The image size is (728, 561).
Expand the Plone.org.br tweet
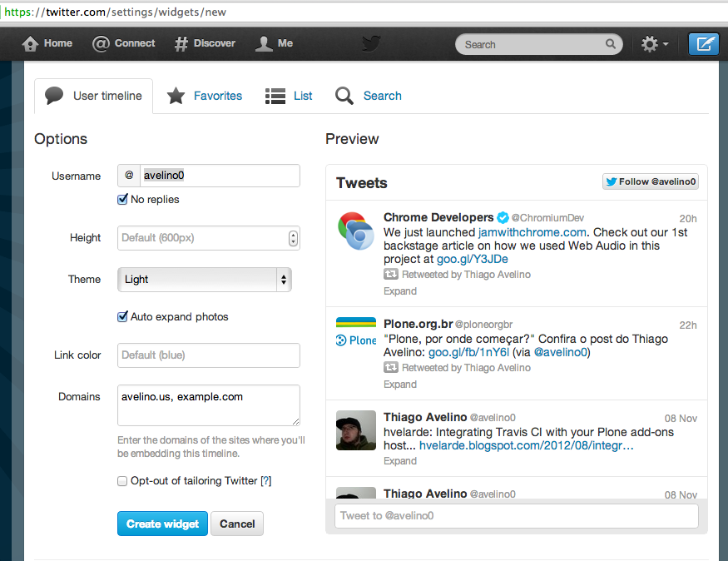(x=400, y=385)
